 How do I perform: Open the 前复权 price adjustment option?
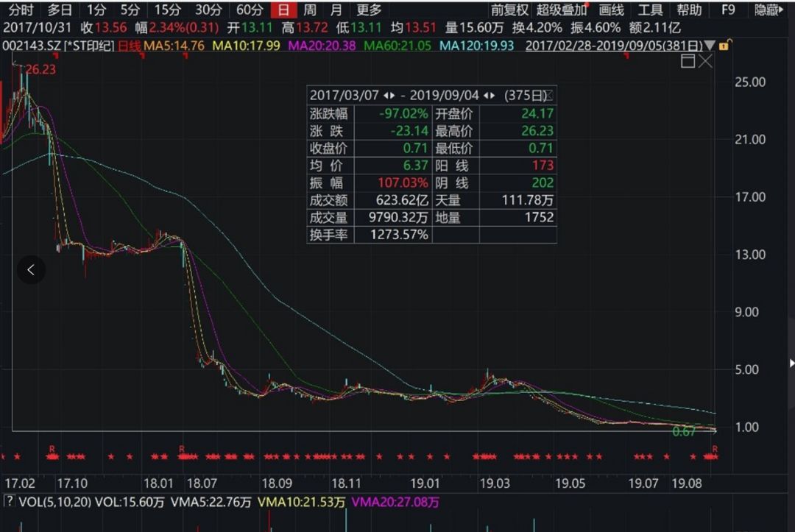coord(509,10)
